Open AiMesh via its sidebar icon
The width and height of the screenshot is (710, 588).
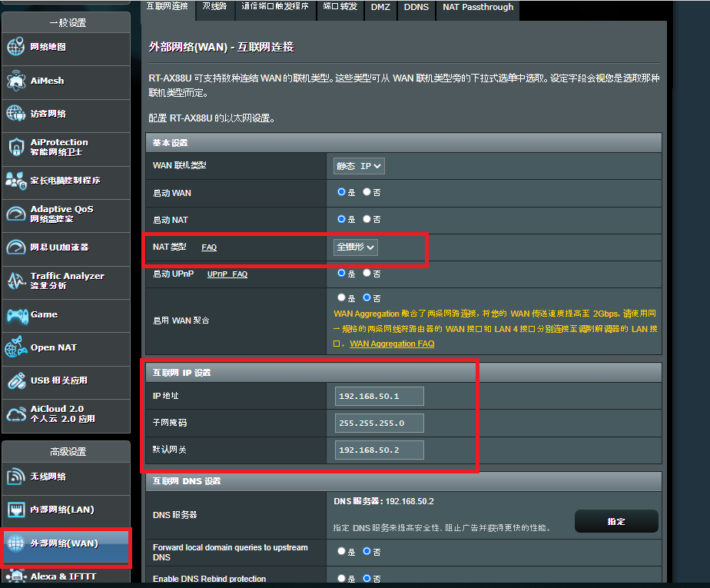click(16, 81)
